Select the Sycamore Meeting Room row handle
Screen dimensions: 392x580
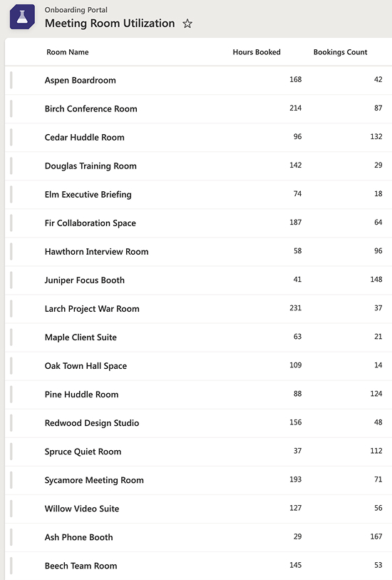11,480
